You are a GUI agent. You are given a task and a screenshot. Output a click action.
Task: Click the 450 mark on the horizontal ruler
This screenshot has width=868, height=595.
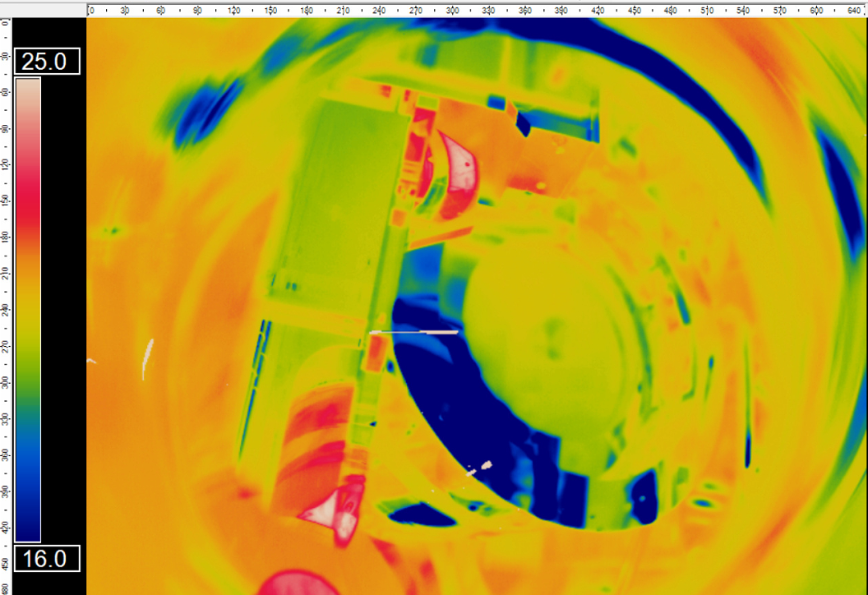tap(635, 11)
